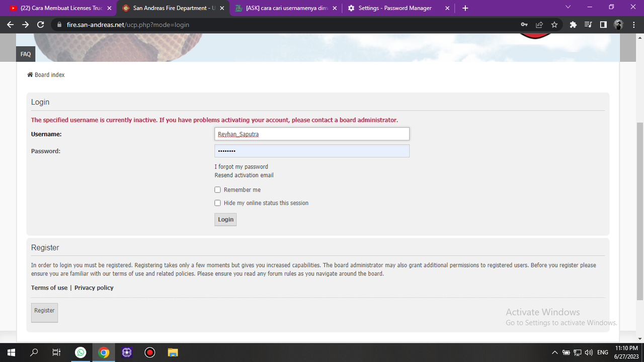Reload the page with refresh icon
This screenshot has width=644, height=362.
coord(41,25)
